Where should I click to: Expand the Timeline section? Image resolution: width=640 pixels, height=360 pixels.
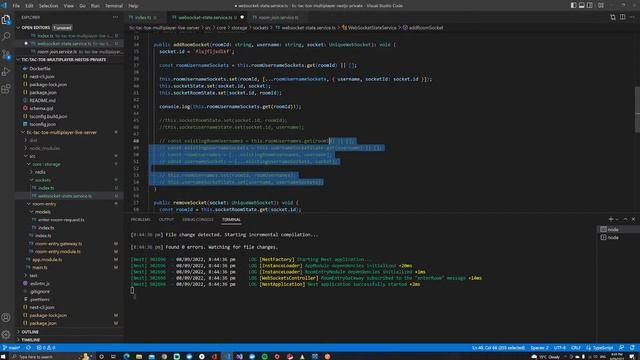pyautogui.click(x=31, y=340)
